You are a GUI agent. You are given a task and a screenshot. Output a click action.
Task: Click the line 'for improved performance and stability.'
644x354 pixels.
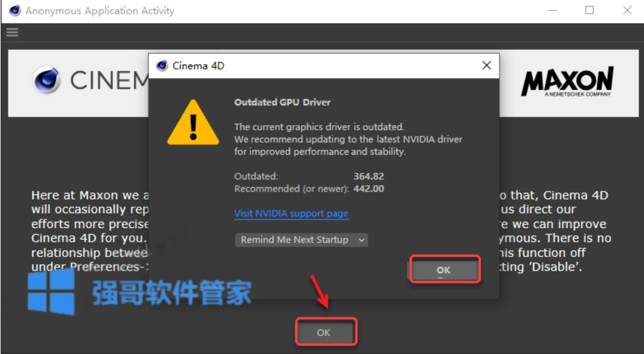320,152
